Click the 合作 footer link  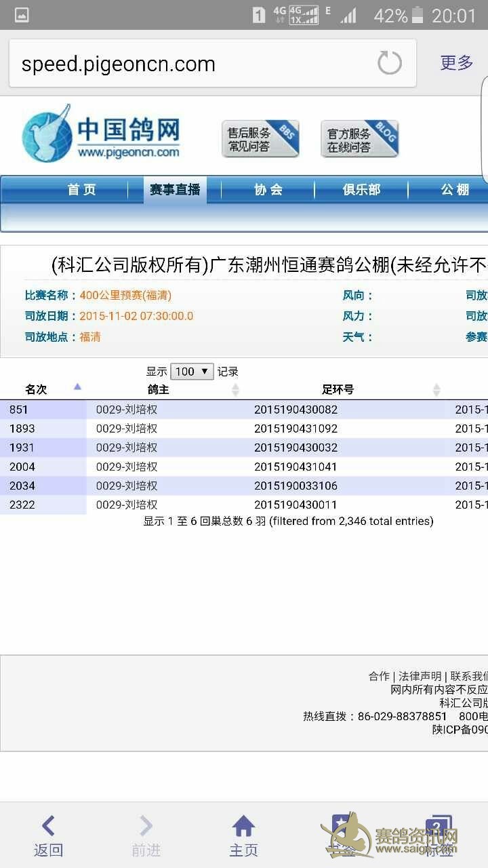(379, 676)
